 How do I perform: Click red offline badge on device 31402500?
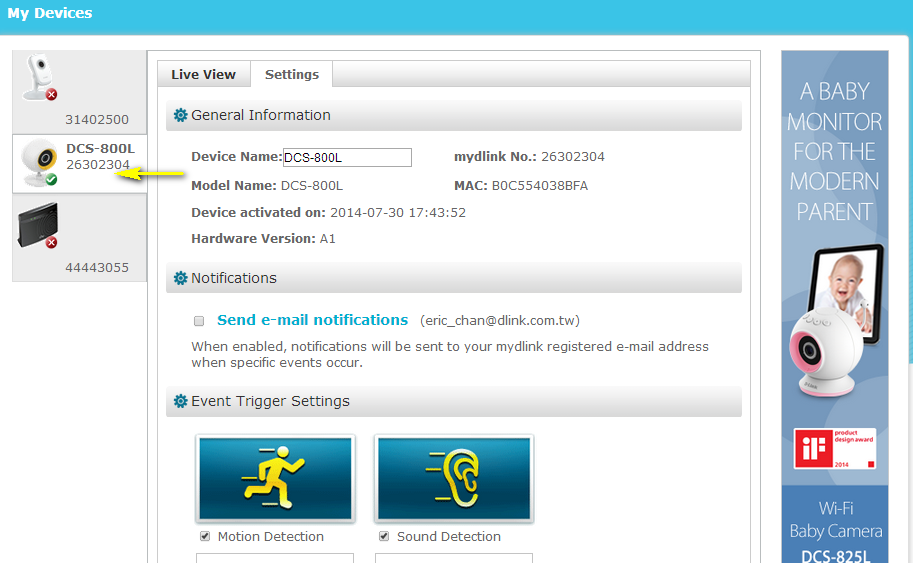[51, 94]
